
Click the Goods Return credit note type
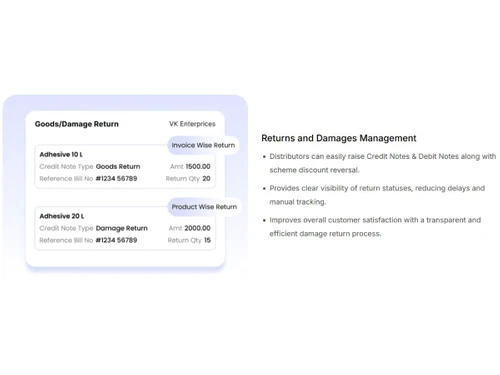(118, 166)
